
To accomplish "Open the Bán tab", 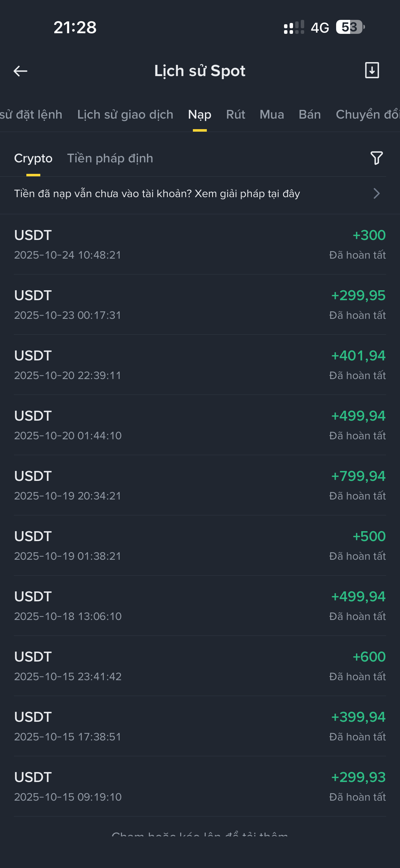I will tap(309, 115).
